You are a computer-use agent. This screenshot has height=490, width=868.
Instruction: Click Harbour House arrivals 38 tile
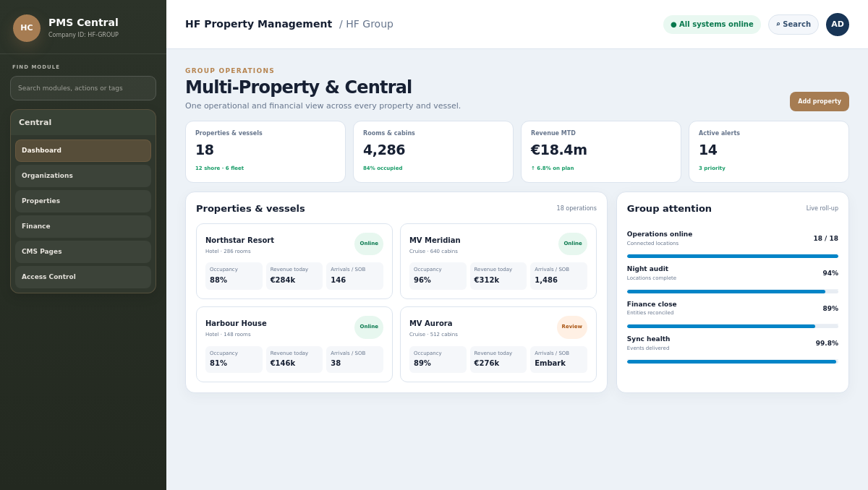[354, 359]
